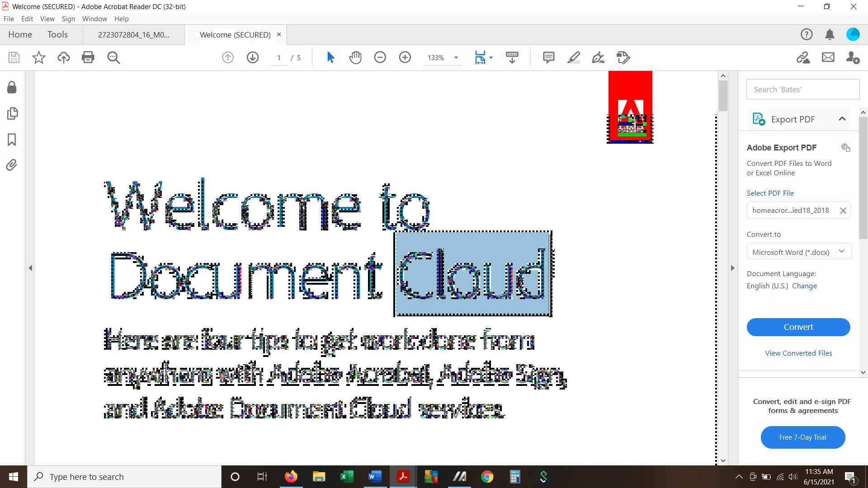The height and width of the screenshot is (488, 868).
Task: Collapse the left navigation pane arrow
Action: [x=30, y=268]
